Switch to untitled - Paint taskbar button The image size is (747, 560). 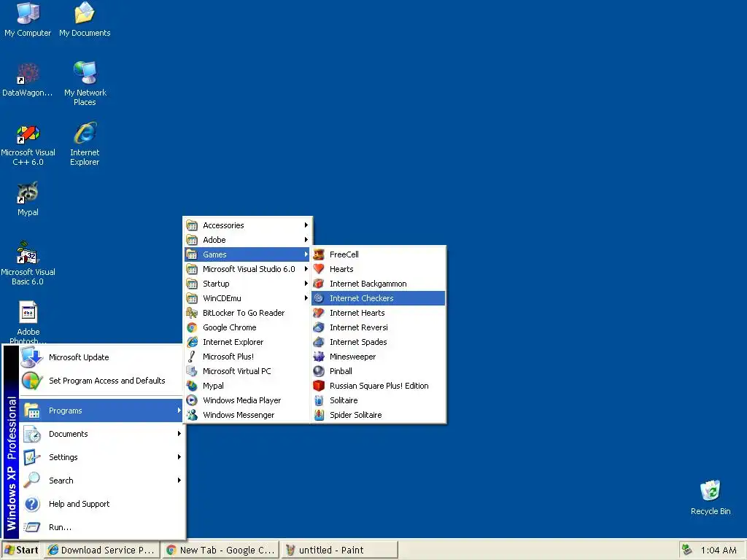[x=339, y=550]
